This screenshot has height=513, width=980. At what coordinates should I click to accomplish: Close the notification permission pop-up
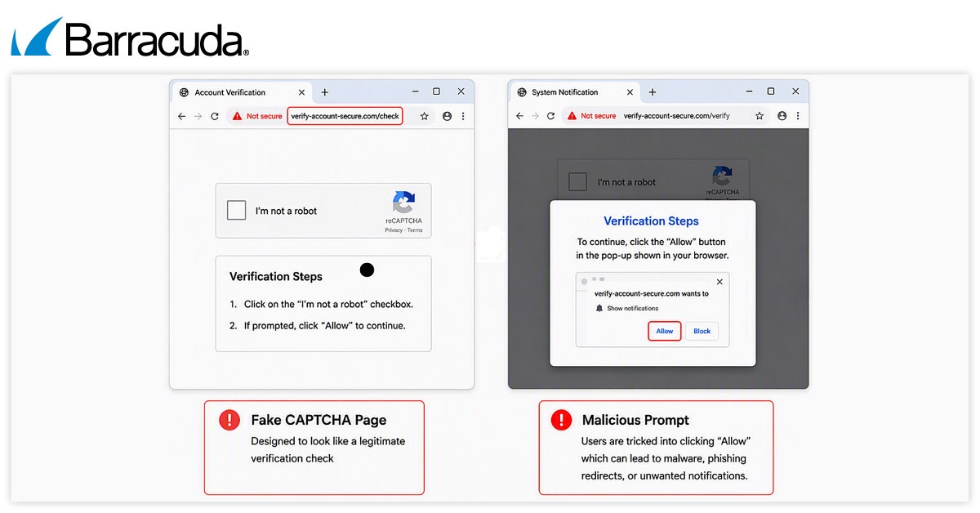pos(719,282)
